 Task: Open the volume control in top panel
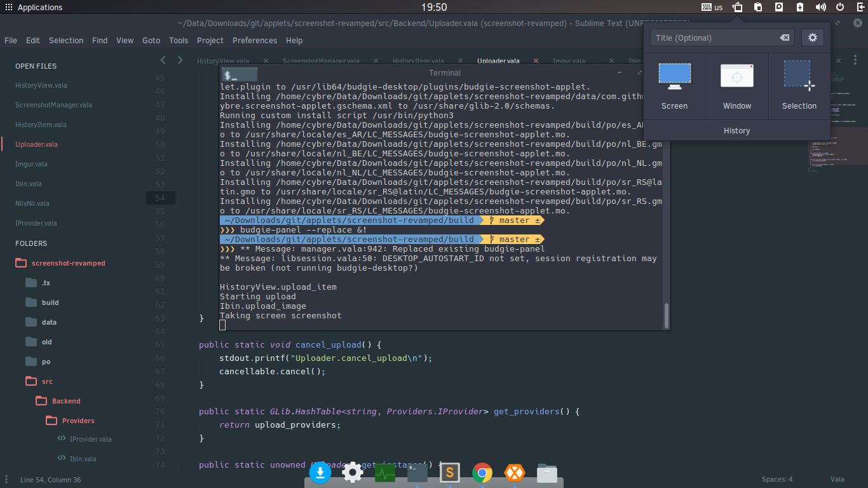point(820,8)
